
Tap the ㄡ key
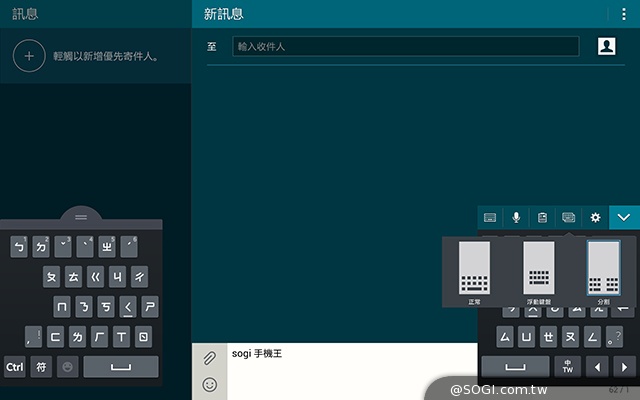[x=571, y=337]
